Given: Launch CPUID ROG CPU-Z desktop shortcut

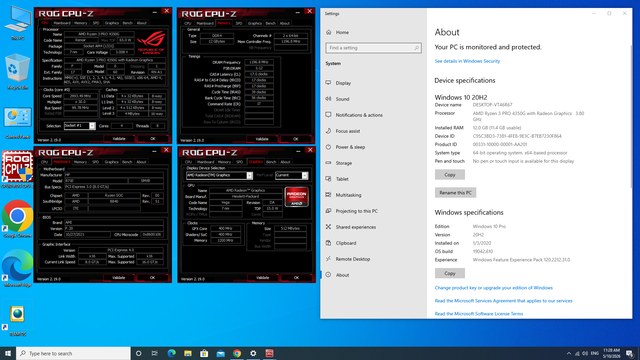Looking at the screenshot, I should pos(18,169).
